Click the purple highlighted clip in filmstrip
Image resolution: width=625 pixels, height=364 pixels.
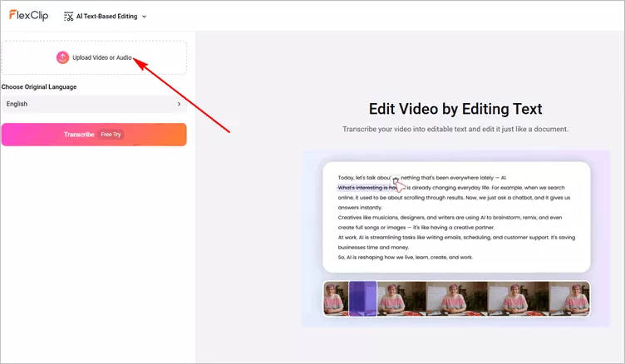click(362, 298)
